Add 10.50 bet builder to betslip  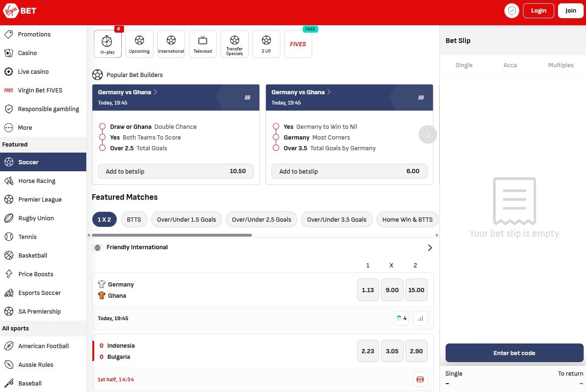[x=175, y=171]
